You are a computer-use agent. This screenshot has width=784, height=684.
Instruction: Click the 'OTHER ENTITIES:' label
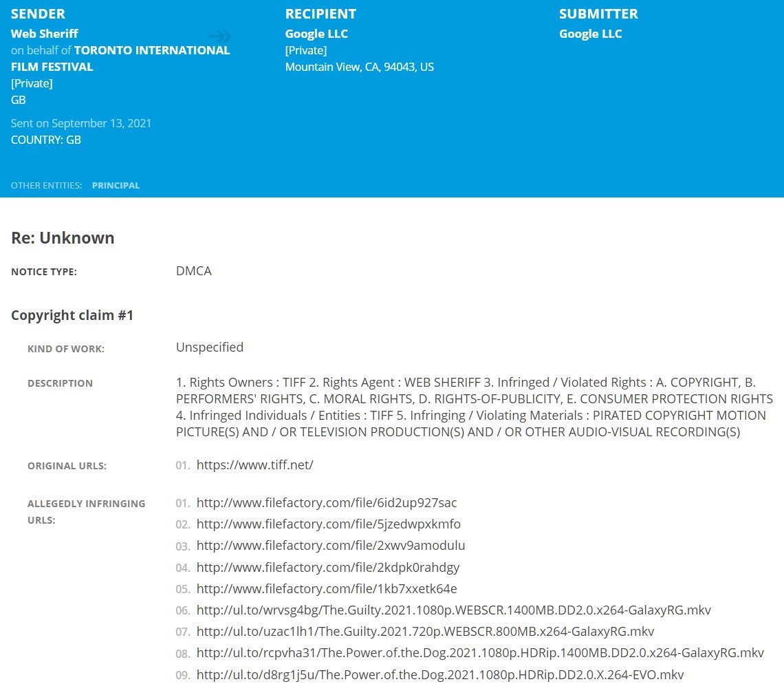pyautogui.click(x=47, y=185)
